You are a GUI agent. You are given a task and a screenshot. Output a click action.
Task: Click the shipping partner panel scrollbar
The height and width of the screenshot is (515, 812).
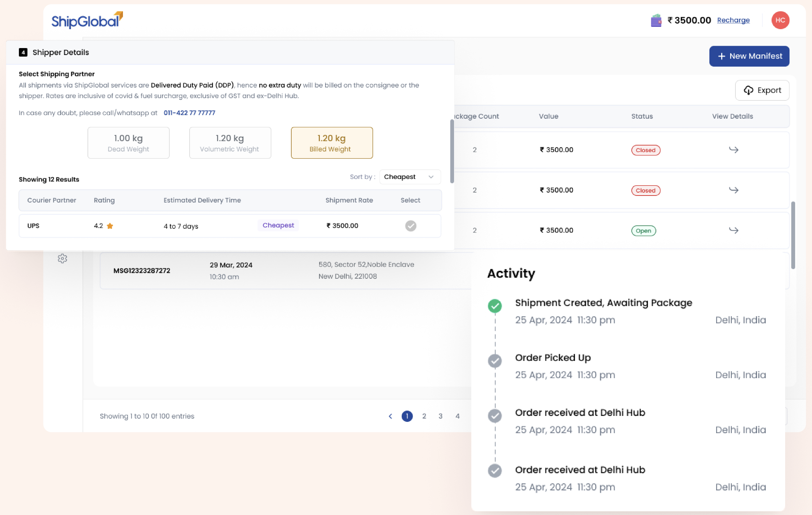click(x=452, y=152)
